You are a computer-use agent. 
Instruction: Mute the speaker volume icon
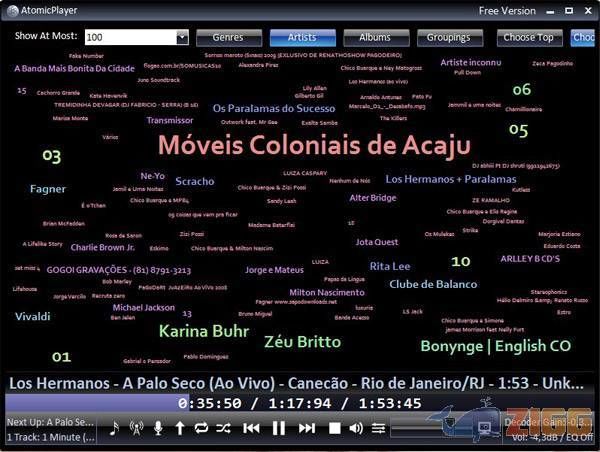point(356,428)
